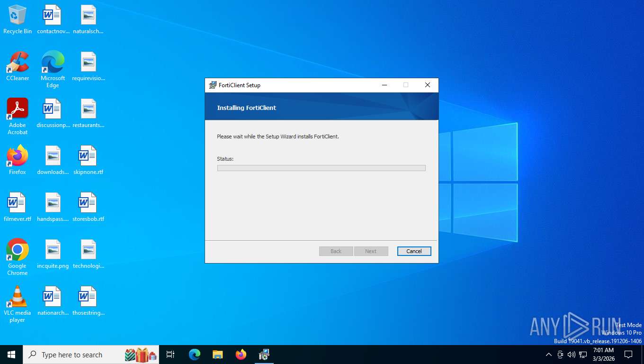
Task: Open the taskbar clock showing 7:01 AM
Action: click(x=603, y=355)
